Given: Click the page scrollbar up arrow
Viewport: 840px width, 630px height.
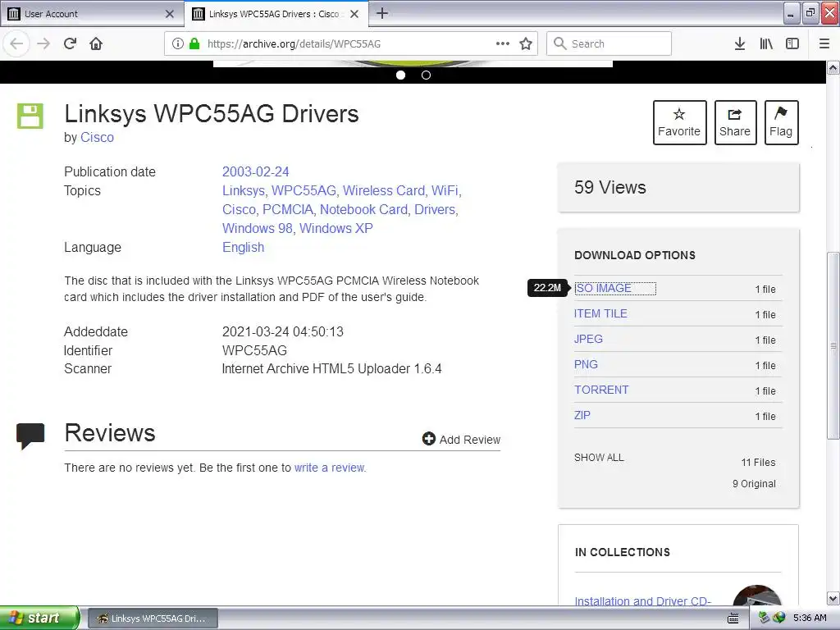Looking at the screenshot, I should 833,67.
